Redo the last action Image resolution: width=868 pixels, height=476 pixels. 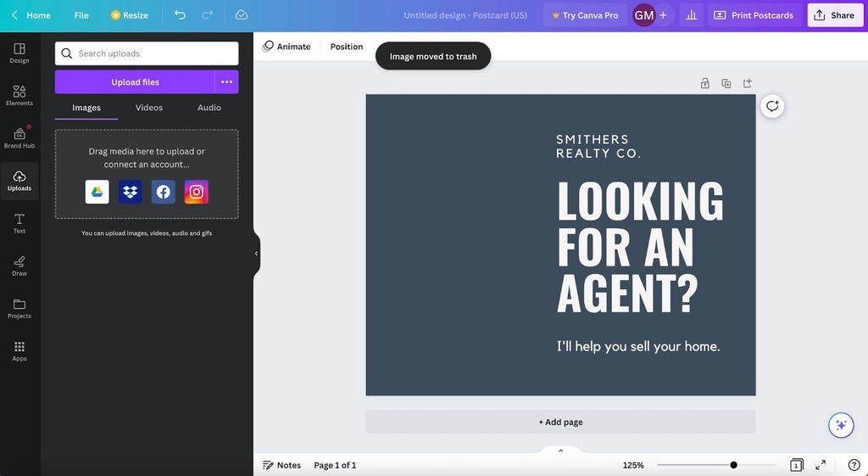point(208,15)
